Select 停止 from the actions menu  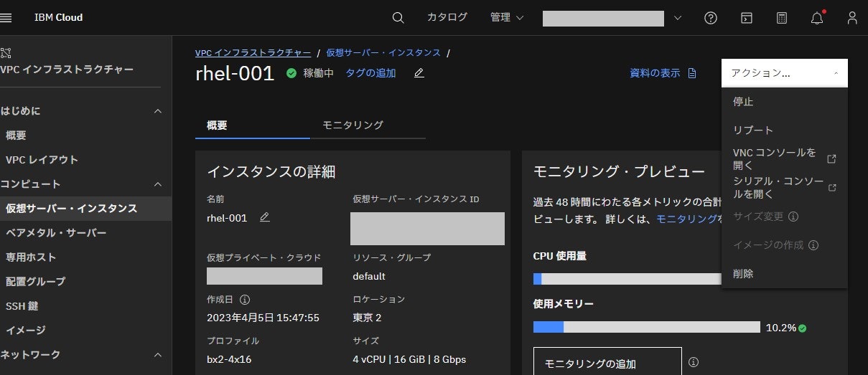click(785, 102)
